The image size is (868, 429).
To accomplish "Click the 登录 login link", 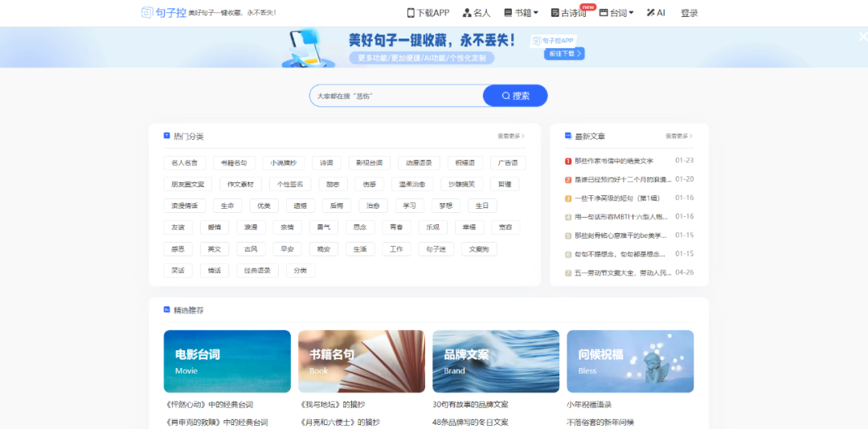I will pyautogui.click(x=690, y=13).
